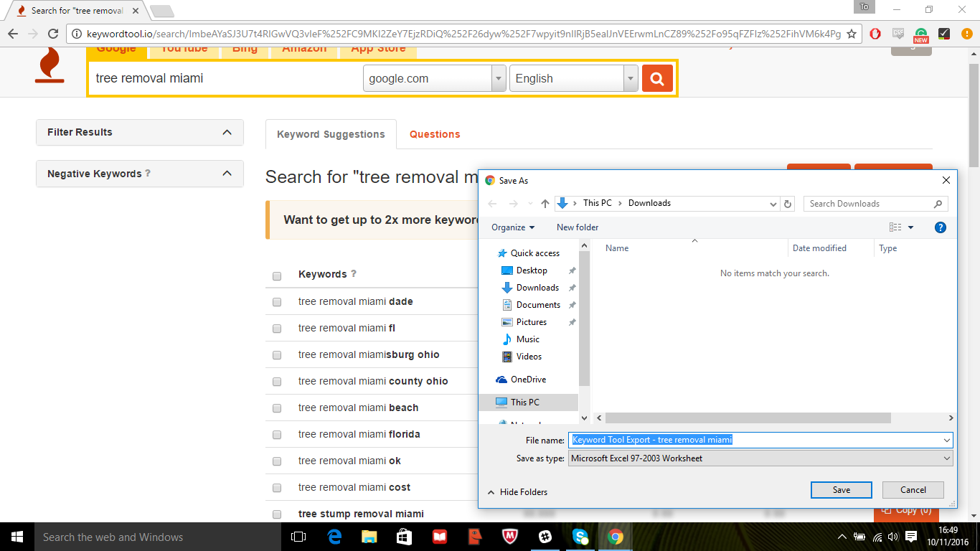Bookmark this page with the star icon
The image size is (980, 551).
tap(852, 34)
